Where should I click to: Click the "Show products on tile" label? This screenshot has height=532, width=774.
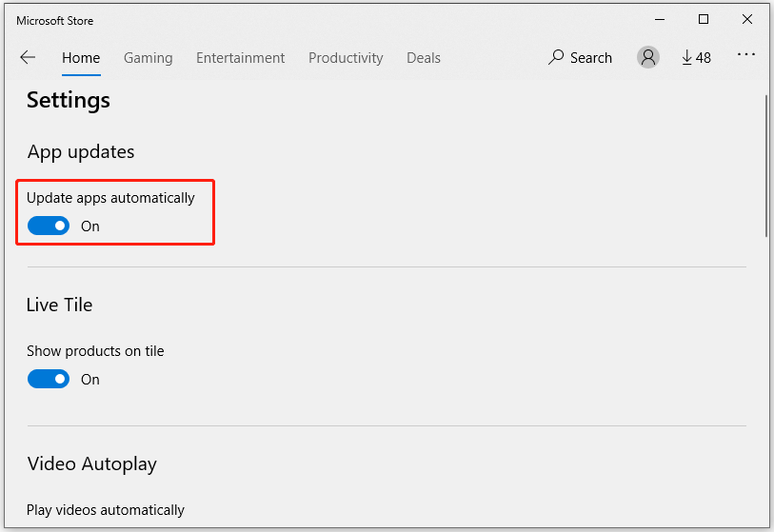click(95, 351)
